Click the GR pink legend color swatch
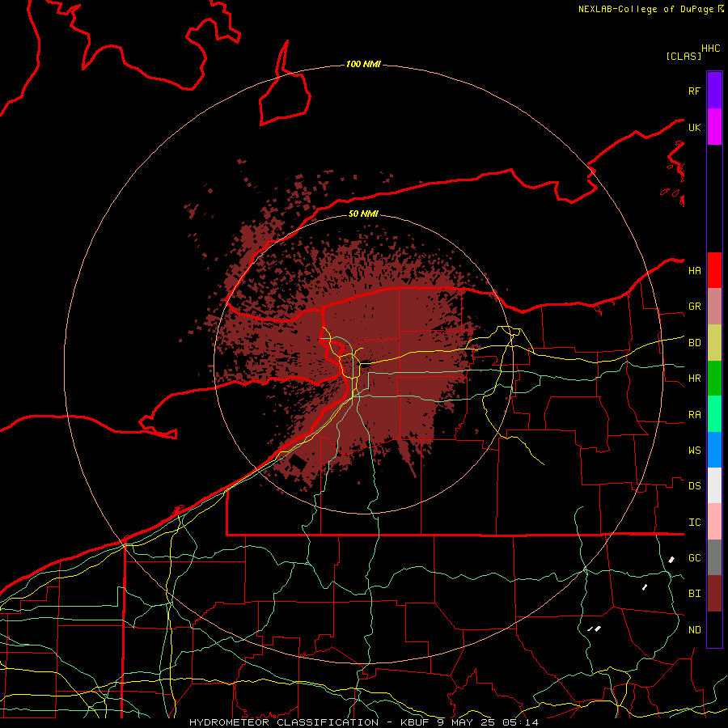Viewport: 728px width, 728px height. 714,307
